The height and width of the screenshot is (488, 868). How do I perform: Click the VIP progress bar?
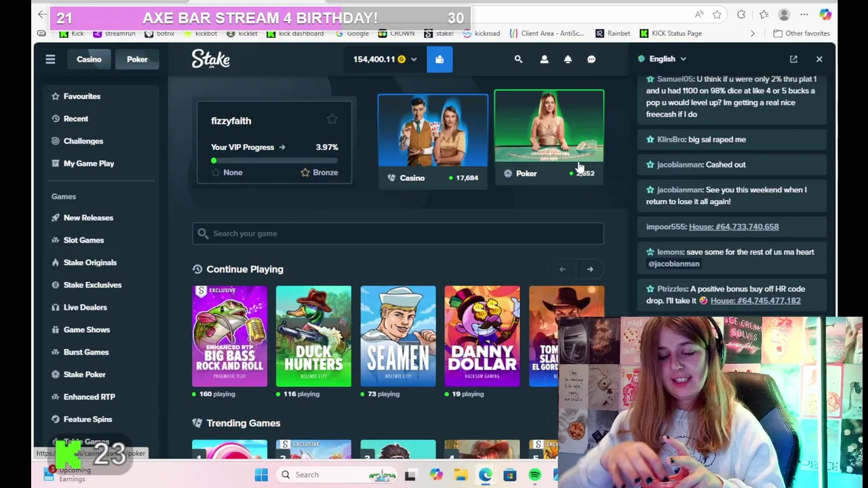pyautogui.click(x=274, y=161)
